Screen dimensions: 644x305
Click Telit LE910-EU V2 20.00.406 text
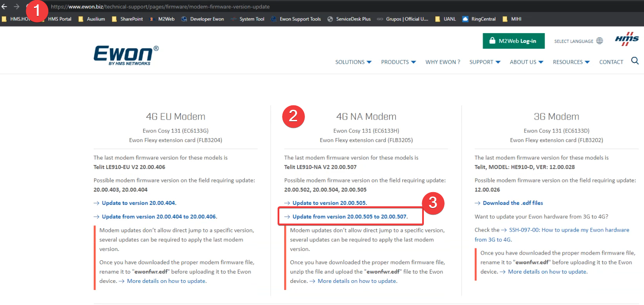coord(130,167)
